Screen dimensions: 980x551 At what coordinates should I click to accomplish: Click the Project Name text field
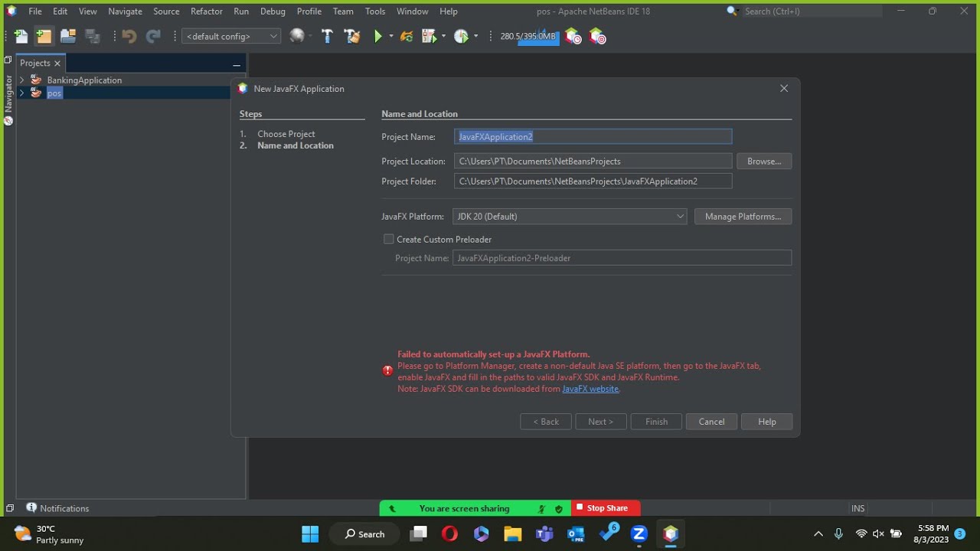click(593, 137)
